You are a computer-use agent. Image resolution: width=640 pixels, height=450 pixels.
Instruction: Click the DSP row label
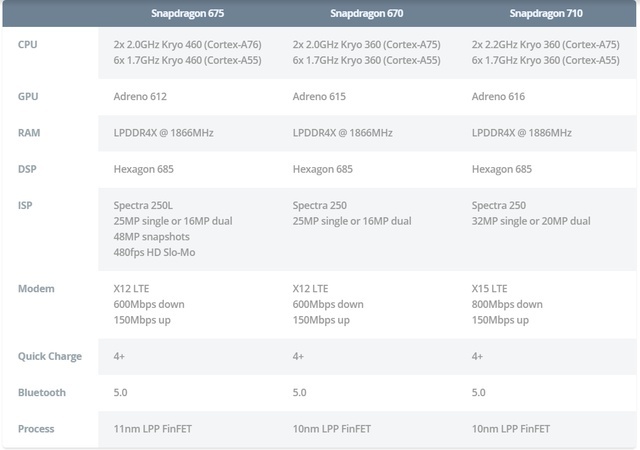29,169
